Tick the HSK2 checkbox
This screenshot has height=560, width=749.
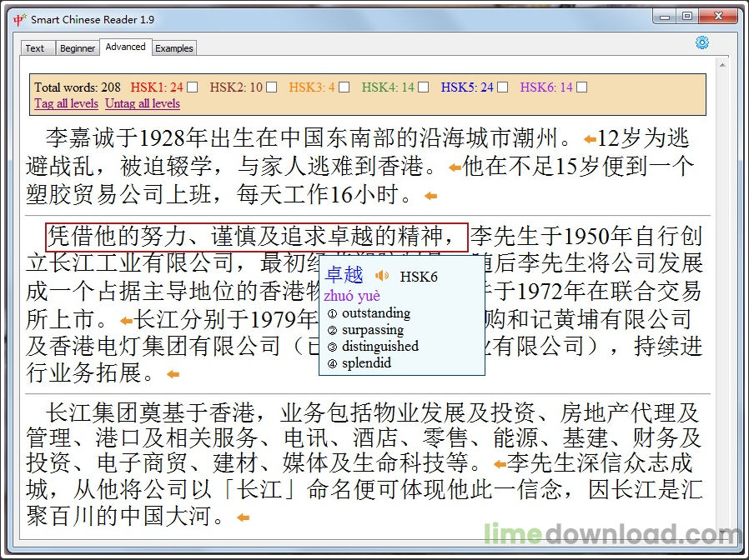pos(271,87)
